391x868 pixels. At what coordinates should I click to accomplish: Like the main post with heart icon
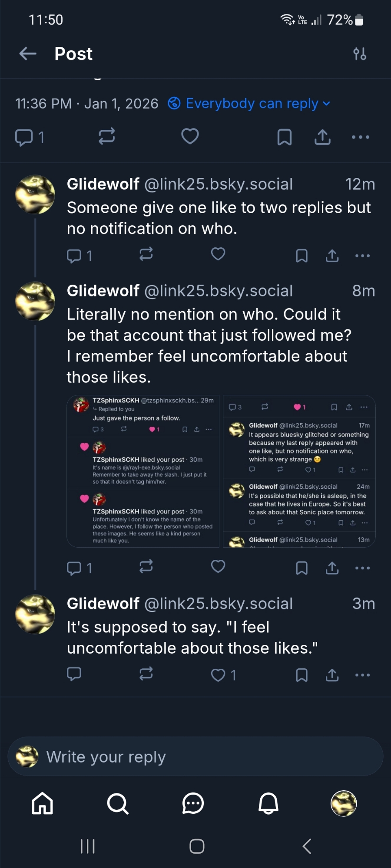(190, 136)
